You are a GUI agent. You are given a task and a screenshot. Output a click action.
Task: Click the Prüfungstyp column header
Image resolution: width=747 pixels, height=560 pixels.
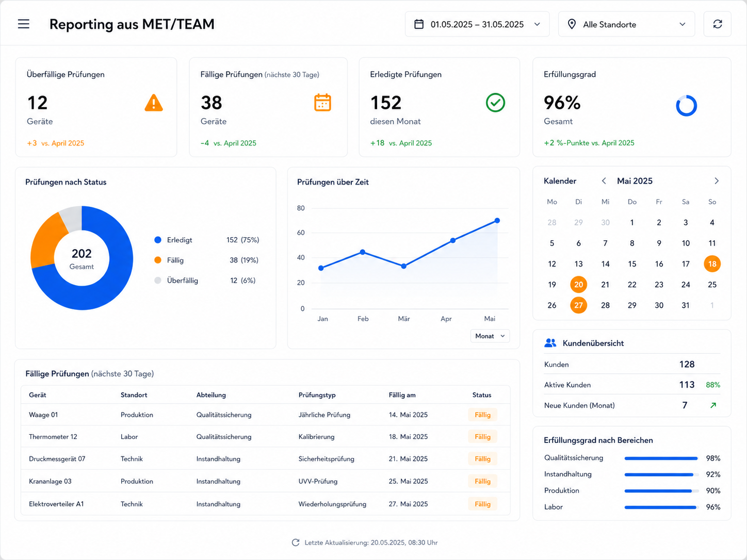pos(317,395)
